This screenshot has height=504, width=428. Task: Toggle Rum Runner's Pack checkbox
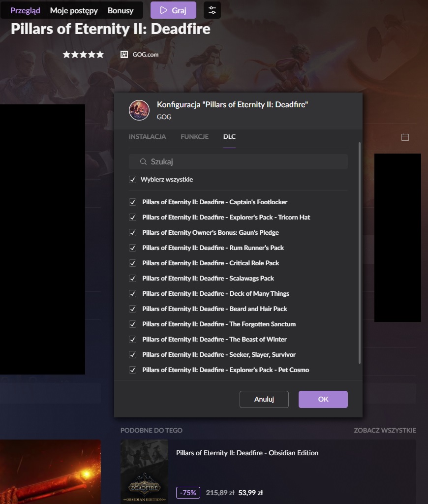[132, 248]
